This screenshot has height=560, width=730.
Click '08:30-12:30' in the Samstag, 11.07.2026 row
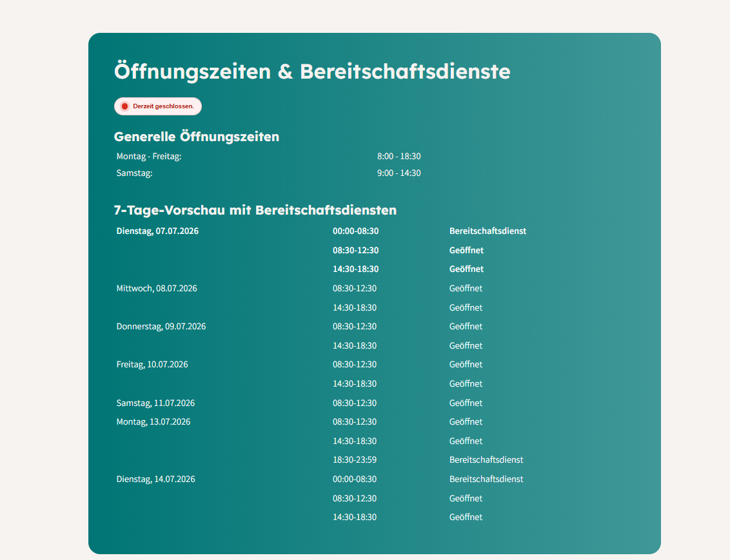355,403
